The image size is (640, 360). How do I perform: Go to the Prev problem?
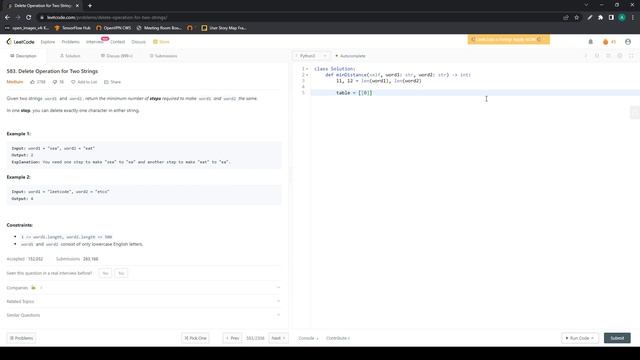[x=233, y=338]
